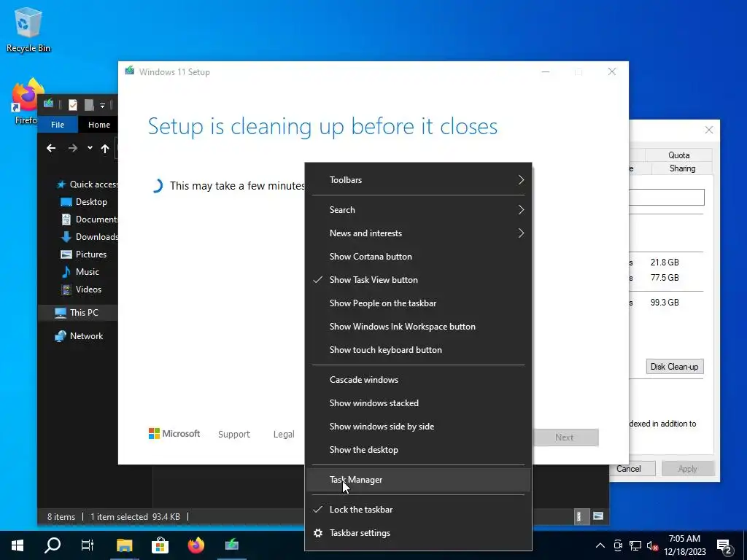The width and height of the screenshot is (747, 560).
Task: Open the notification center icon
Action: click(x=724, y=546)
